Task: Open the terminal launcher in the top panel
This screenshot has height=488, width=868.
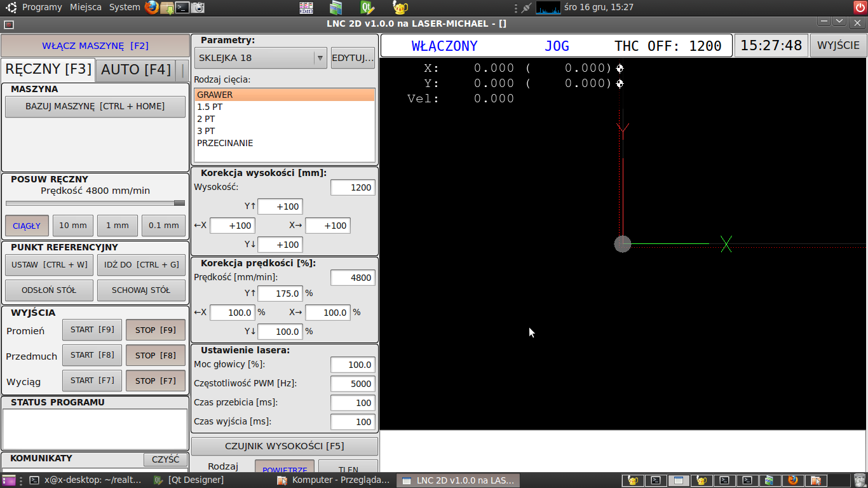Action: tap(182, 8)
